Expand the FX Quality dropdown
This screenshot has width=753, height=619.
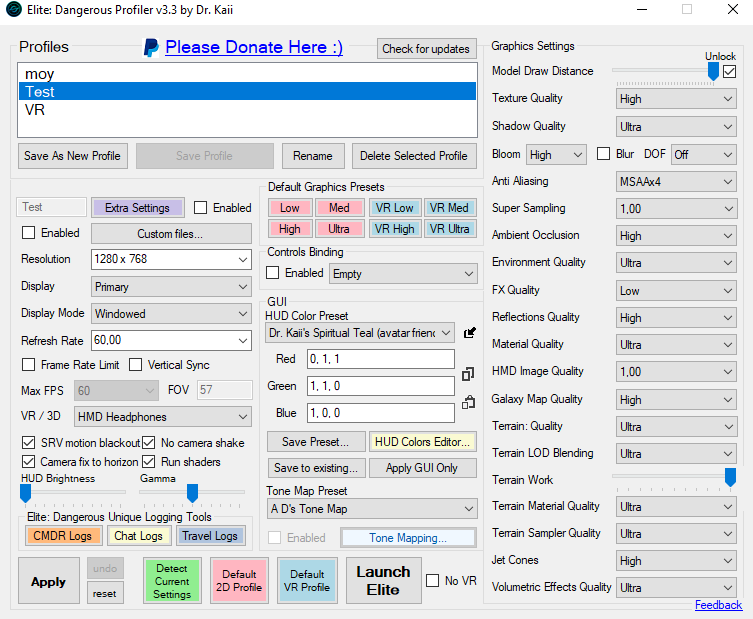click(676, 291)
